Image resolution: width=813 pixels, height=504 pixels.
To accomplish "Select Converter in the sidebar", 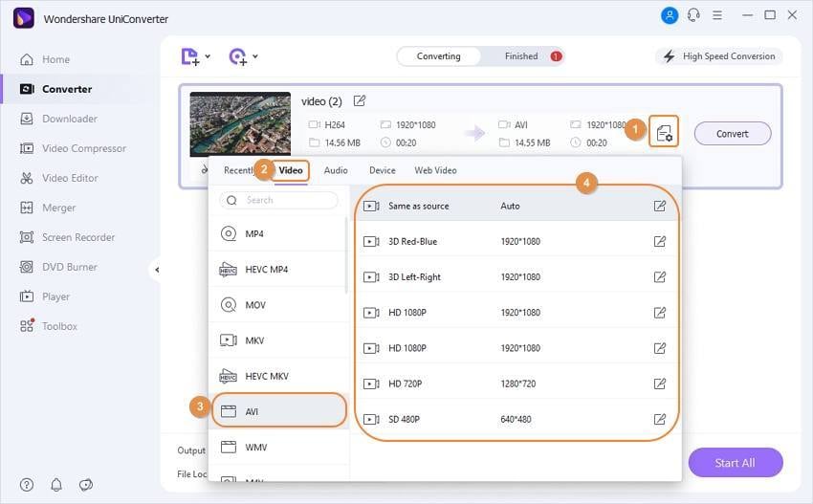I will tap(55, 89).
